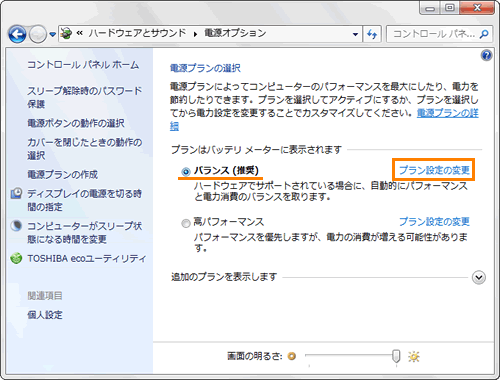Open コンピューターがスリープ状態になる時間を変更 link

coord(84,232)
